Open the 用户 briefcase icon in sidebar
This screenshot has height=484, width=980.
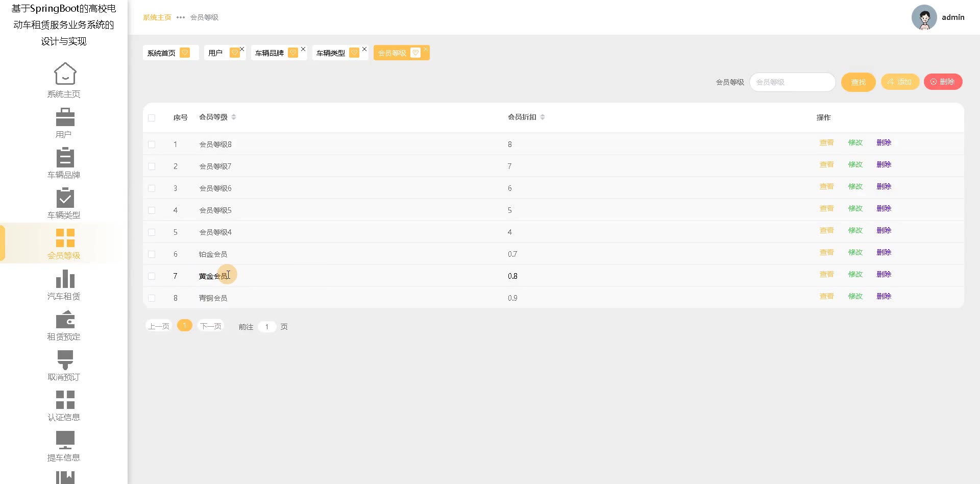point(65,117)
